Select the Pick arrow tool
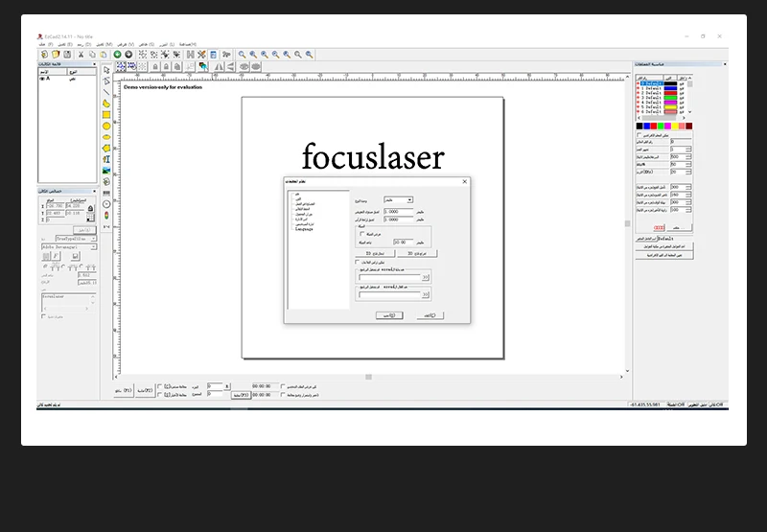 [x=106, y=70]
